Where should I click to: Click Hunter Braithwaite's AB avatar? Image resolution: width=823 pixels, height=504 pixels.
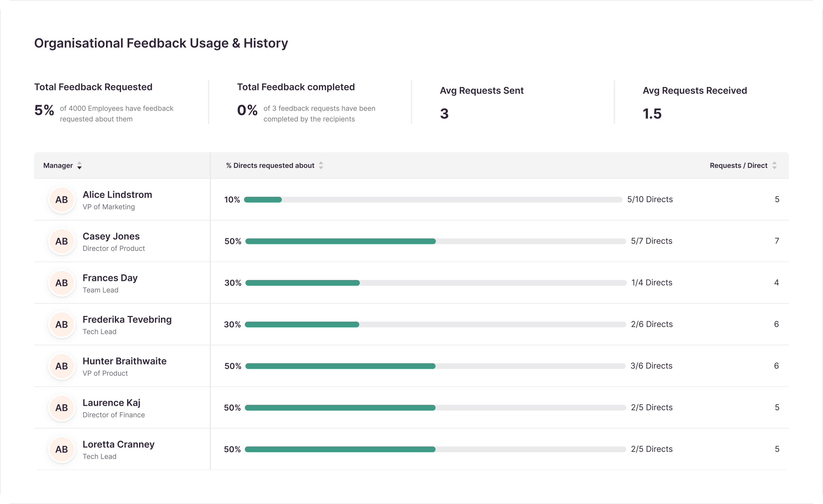(61, 366)
